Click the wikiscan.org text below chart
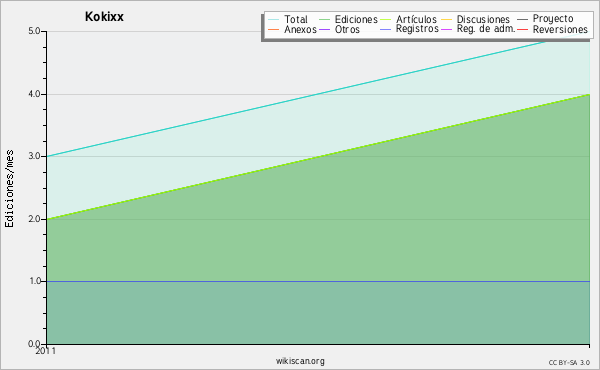Screen dimensions: 600x370 [x=300, y=361]
